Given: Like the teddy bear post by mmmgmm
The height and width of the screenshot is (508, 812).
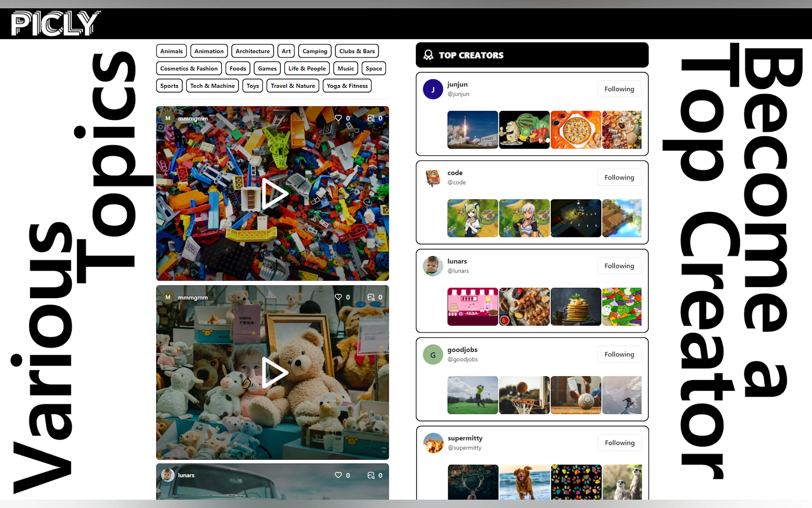Looking at the screenshot, I should (338, 297).
